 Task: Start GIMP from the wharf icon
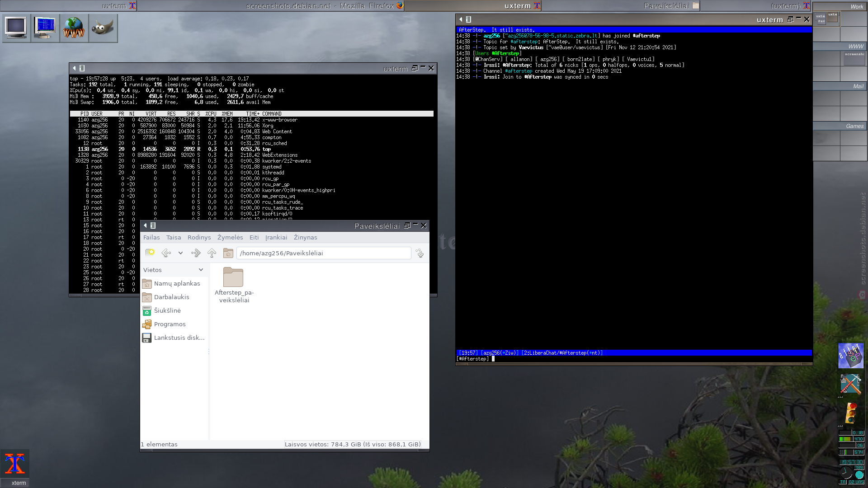coord(103,28)
